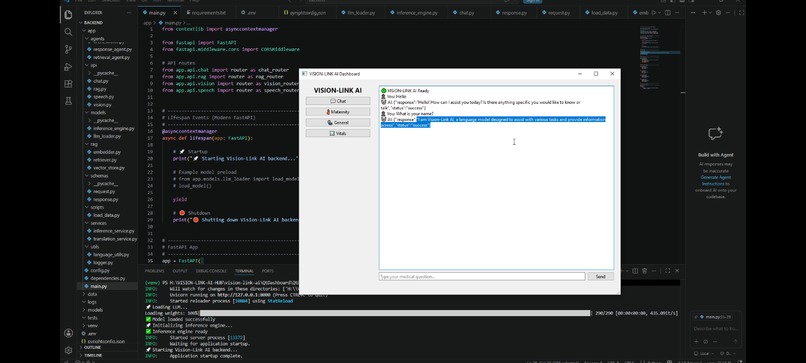Open the Output panel tab

(180, 271)
